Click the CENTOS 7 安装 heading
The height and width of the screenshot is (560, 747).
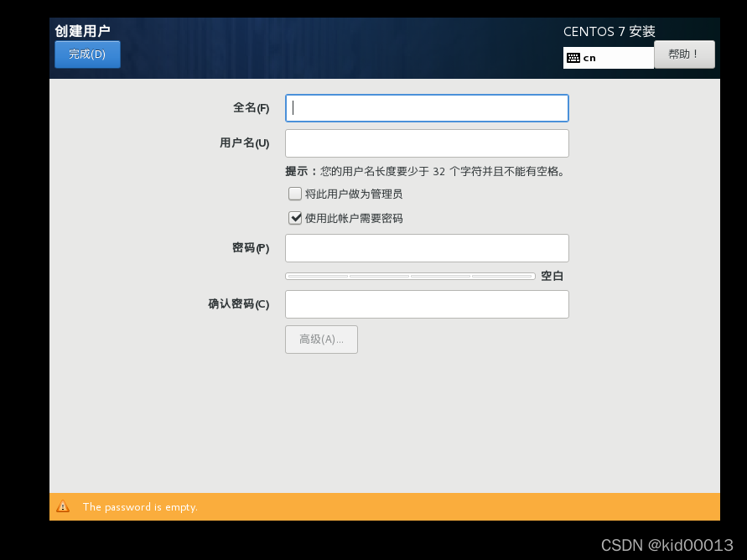(x=610, y=31)
